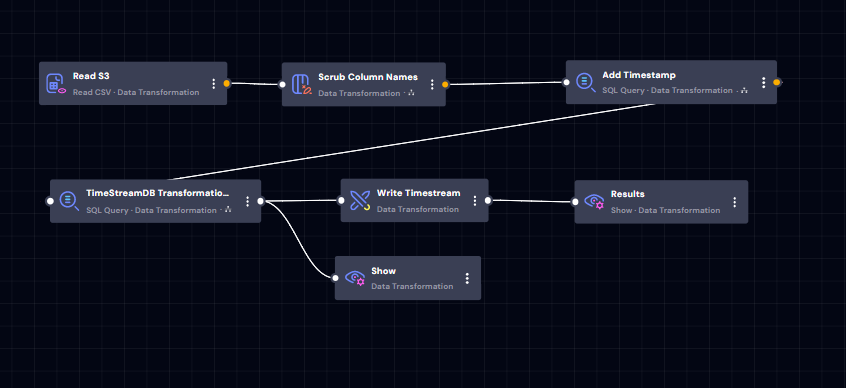This screenshot has height=388, width=846.
Task: Open the Write Timestream node options menu
Action: click(475, 200)
